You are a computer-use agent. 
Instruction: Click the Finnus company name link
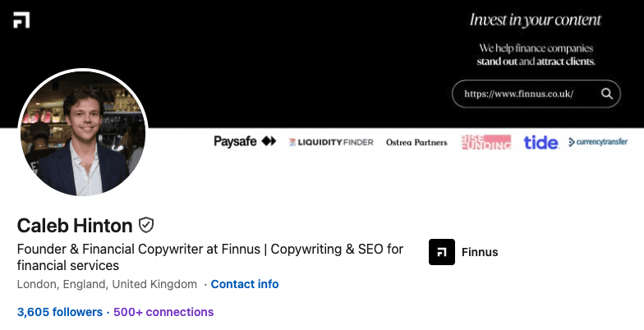480,252
